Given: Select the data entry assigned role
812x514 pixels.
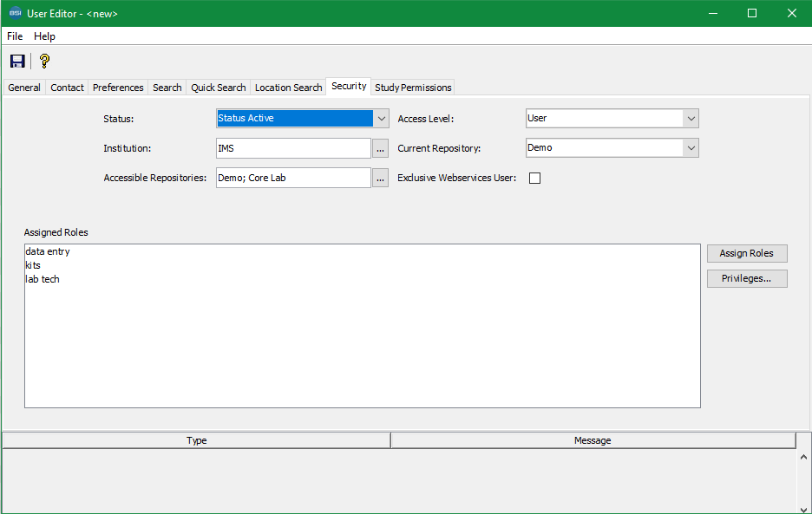Looking at the screenshot, I should point(48,251).
